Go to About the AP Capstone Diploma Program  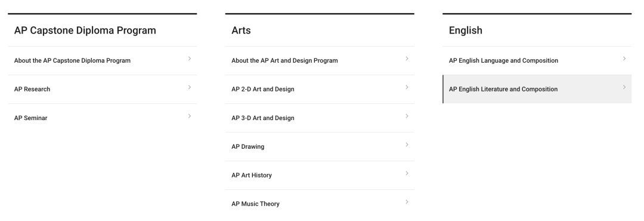[x=72, y=60]
